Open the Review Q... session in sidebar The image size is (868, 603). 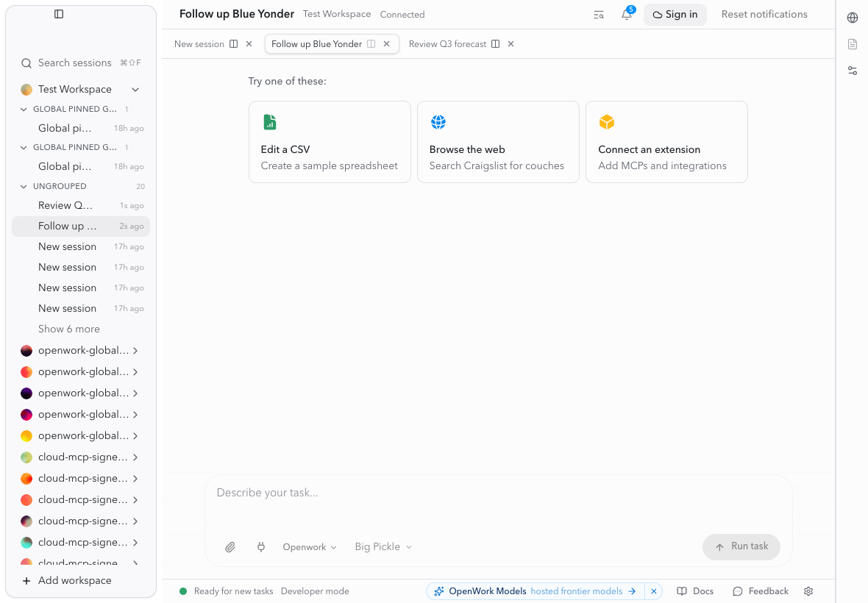pos(81,206)
